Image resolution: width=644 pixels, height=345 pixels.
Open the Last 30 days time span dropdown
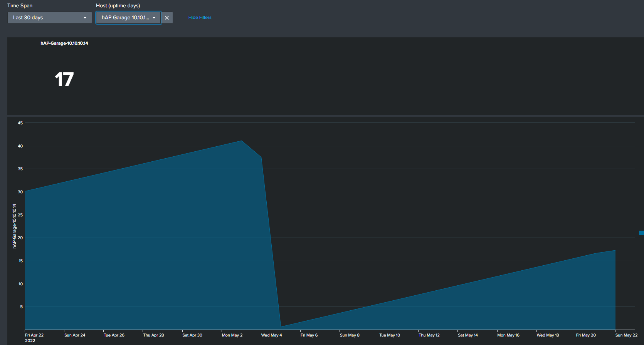click(49, 18)
